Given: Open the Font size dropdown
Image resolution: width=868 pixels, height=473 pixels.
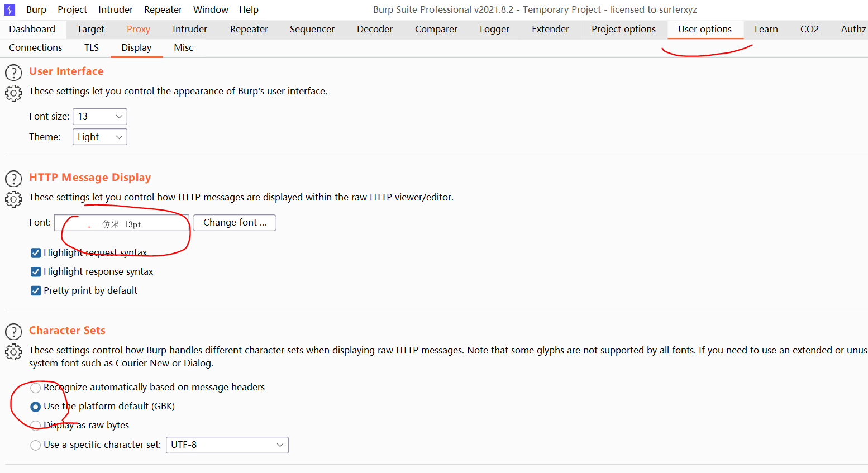Looking at the screenshot, I should point(100,117).
